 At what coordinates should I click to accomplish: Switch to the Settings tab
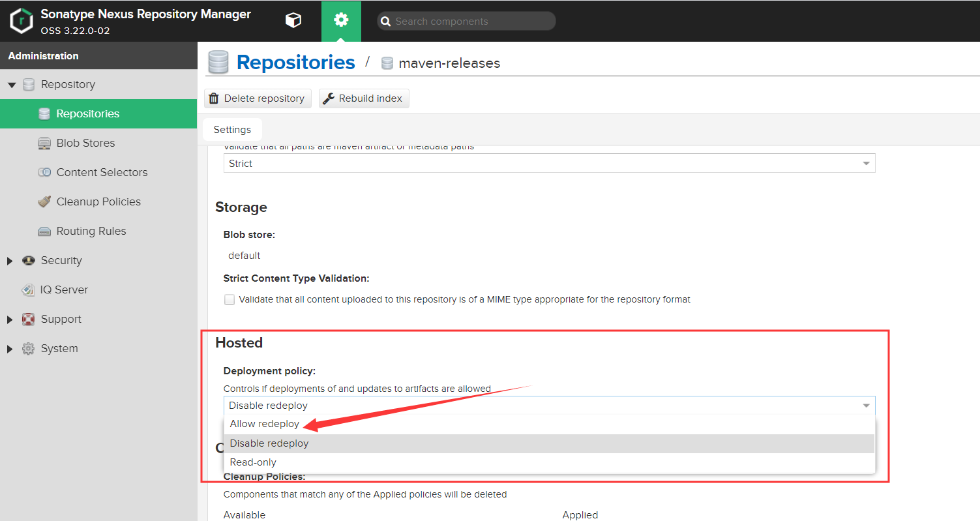tap(232, 129)
